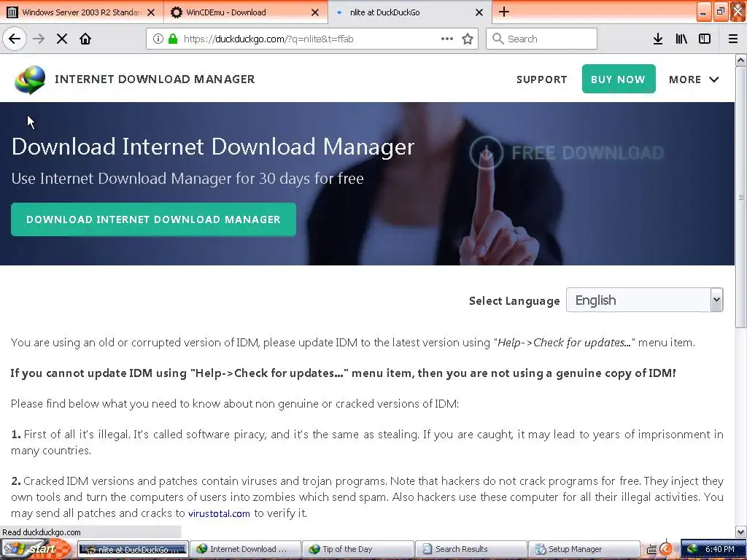Open Setup Manager taskbar window
This screenshot has height=560, width=747.
point(584,550)
